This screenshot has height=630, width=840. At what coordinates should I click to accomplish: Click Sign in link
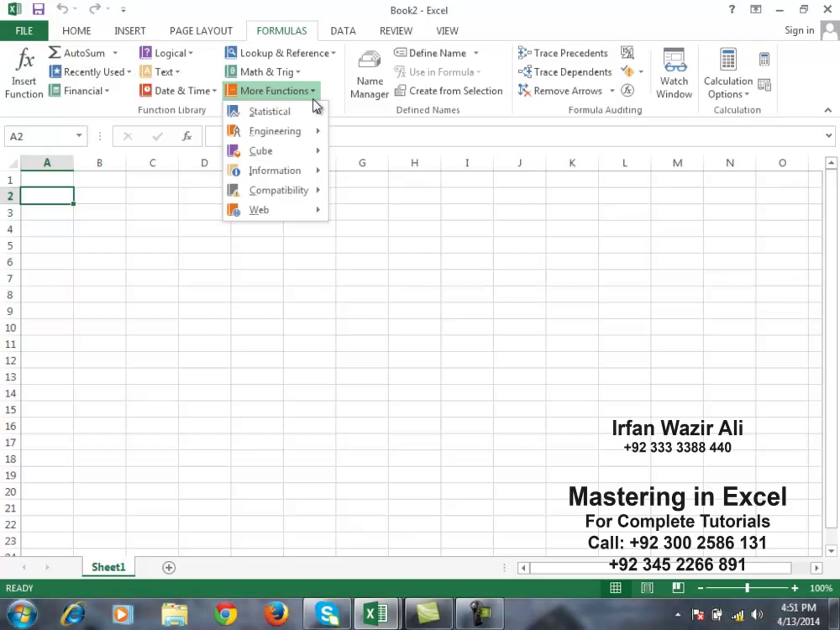799,30
